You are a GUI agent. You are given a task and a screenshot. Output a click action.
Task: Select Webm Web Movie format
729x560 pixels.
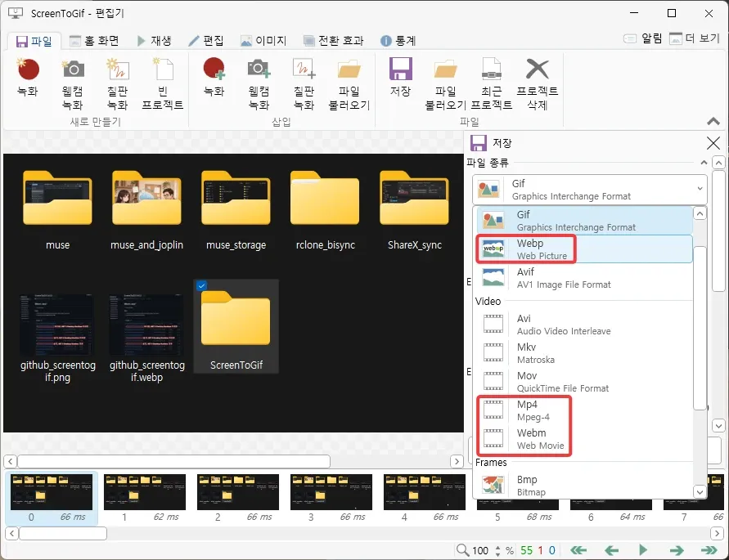(x=584, y=439)
